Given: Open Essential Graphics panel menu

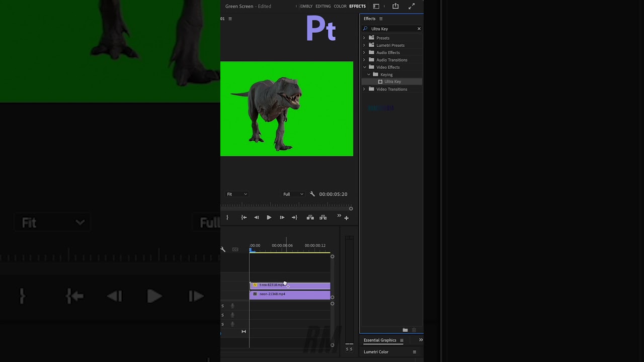Looking at the screenshot, I should coord(401,340).
